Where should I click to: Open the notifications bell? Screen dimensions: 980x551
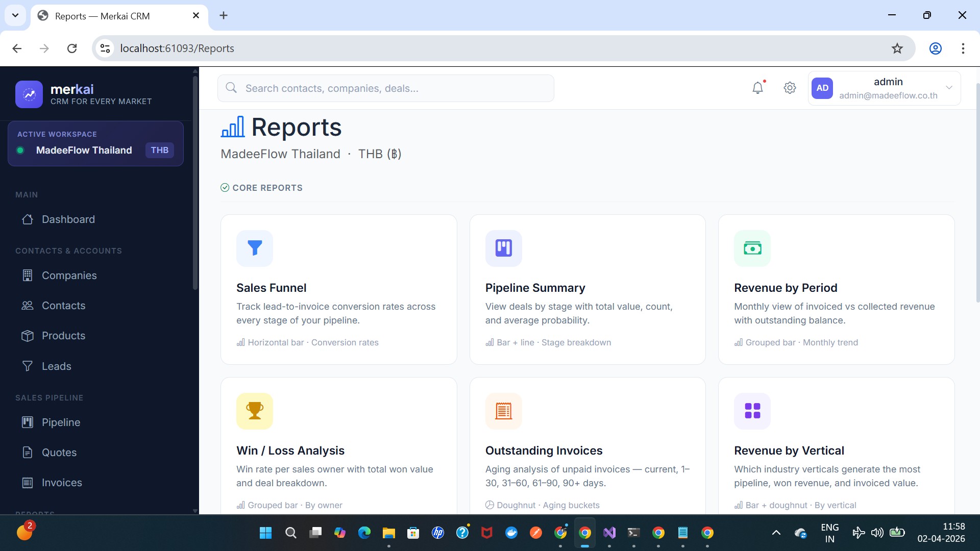(758, 88)
